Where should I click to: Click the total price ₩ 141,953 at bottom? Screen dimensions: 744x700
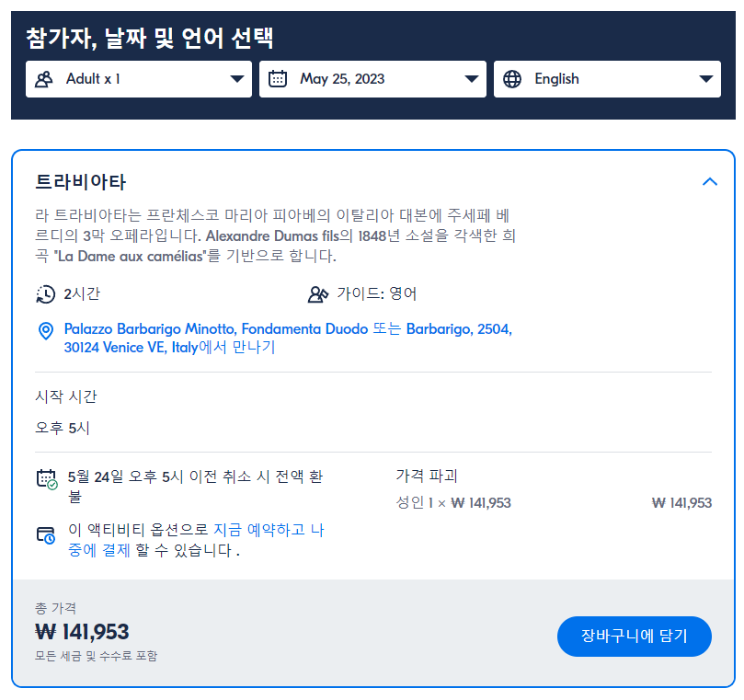click(x=82, y=632)
